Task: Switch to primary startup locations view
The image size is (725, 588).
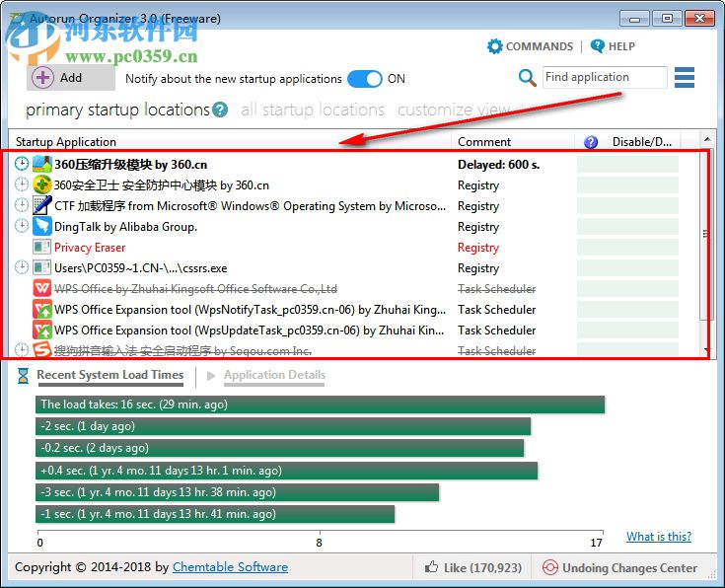Action: 118,110
